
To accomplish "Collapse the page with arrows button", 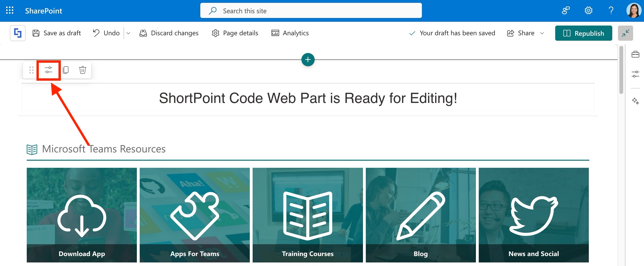I will (x=625, y=33).
